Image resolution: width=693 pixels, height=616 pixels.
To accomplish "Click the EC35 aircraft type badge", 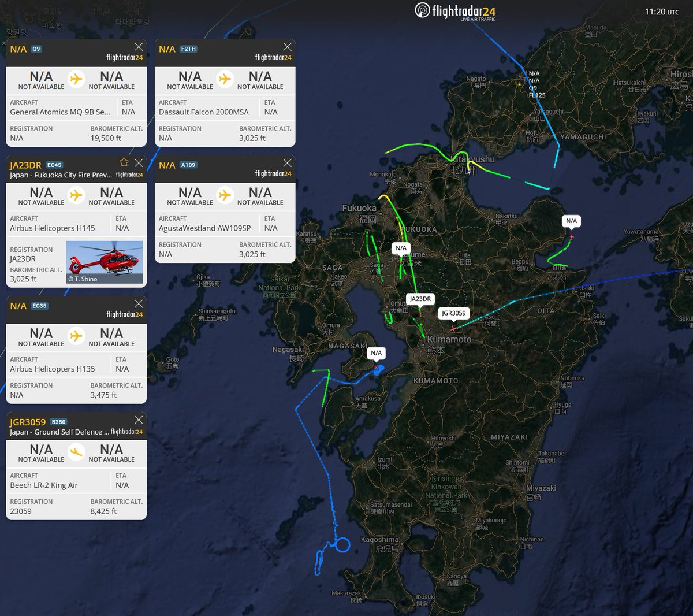I will click(40, 306).
